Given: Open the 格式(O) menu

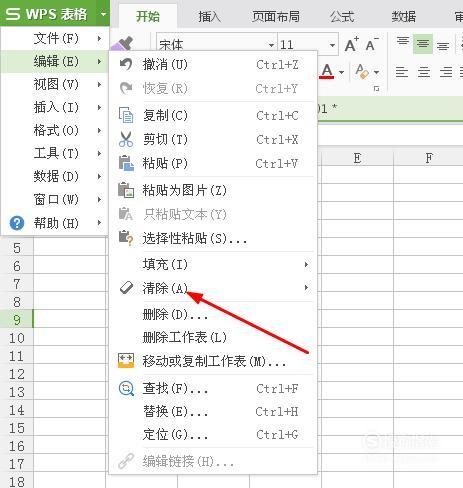Looking at the screenshot, I should point(55,130).
